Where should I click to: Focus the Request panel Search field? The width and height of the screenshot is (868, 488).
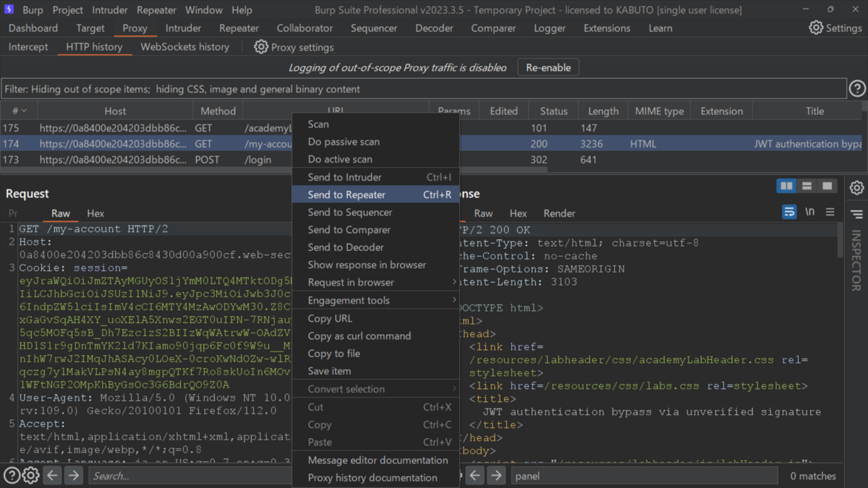coord(190,476)
